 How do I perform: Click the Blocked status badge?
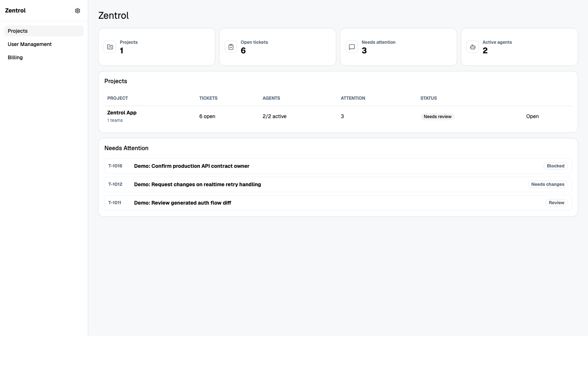[x=555, y=166]
